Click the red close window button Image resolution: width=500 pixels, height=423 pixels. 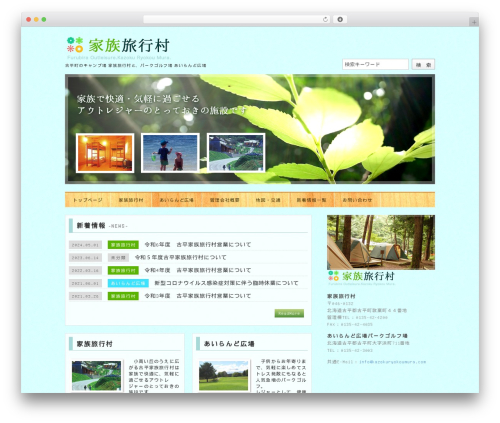(x=29, y=19)
